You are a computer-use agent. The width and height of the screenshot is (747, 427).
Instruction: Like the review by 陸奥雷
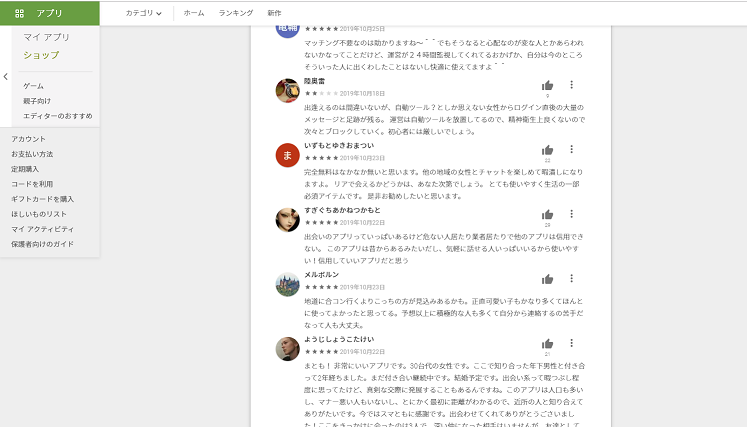547,86
